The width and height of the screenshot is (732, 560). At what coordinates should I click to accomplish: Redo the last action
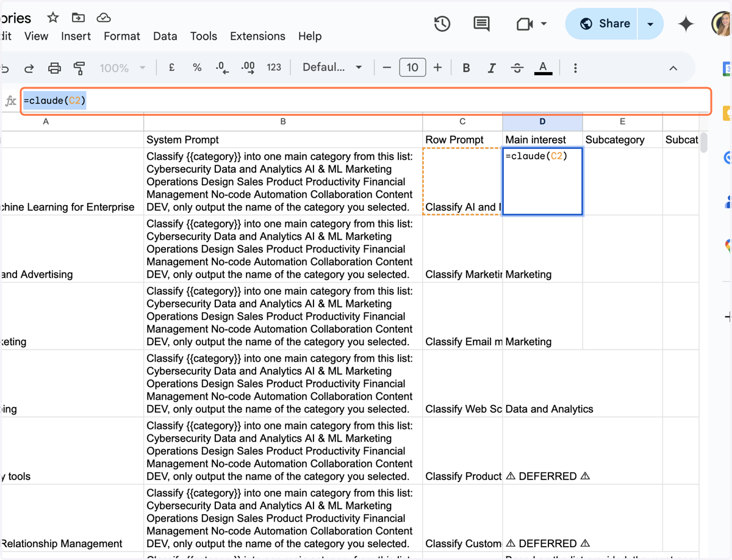coord(29,68)
